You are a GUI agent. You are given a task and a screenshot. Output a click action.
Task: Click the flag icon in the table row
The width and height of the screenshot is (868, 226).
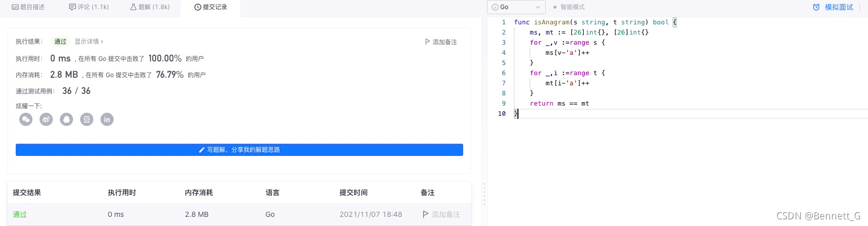click(x=426, y=214)
